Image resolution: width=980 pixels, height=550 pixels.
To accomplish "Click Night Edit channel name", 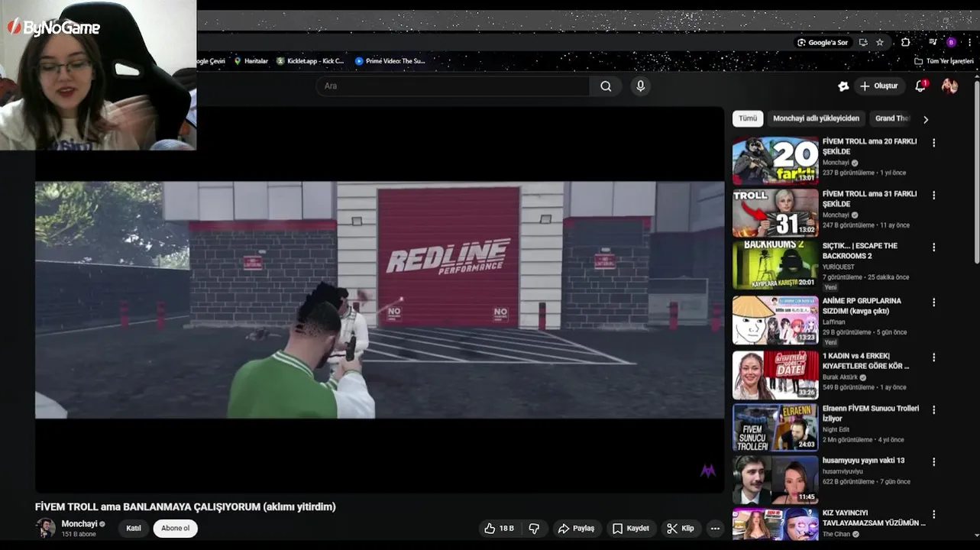I will click(x=836, y=430).
